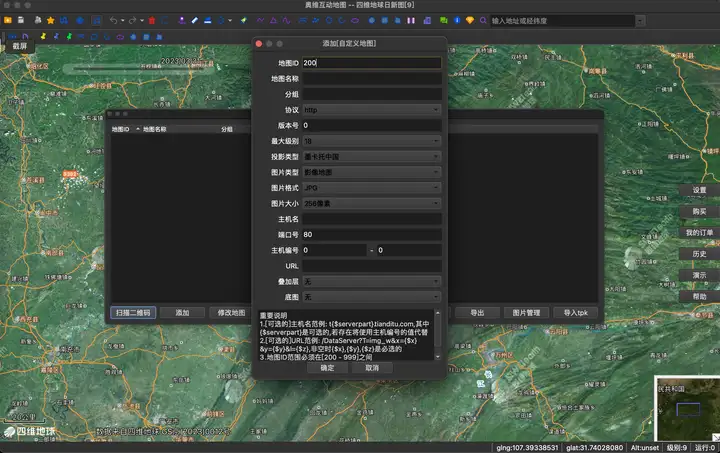Click the save document icon in toolbar
This screenshot has width=720, height=453.
(x=21, y=20)
